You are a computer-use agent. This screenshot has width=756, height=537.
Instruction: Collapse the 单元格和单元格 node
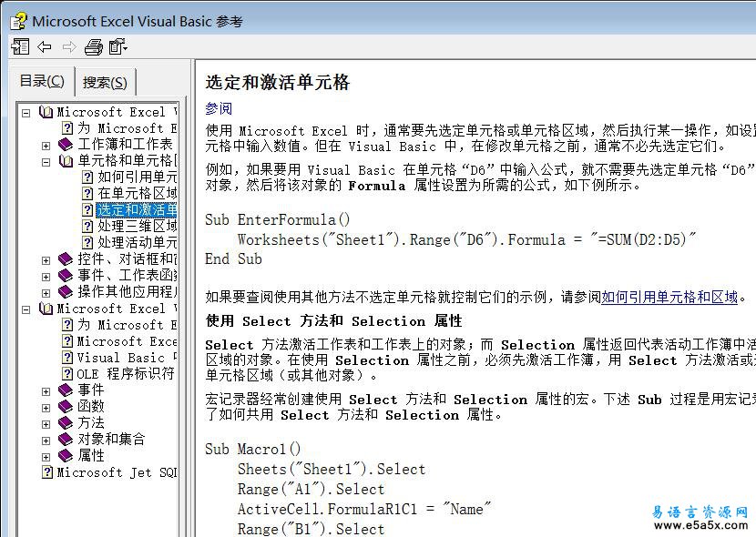46,162
